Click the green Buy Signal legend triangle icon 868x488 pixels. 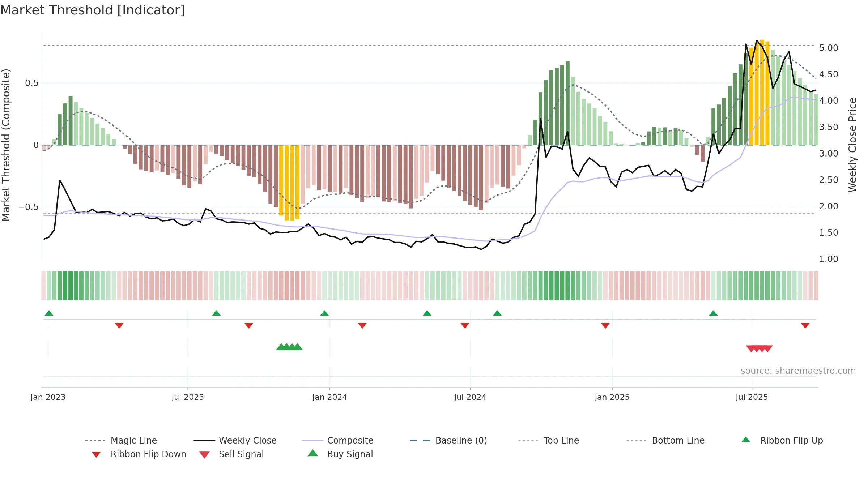pos(313,453)
